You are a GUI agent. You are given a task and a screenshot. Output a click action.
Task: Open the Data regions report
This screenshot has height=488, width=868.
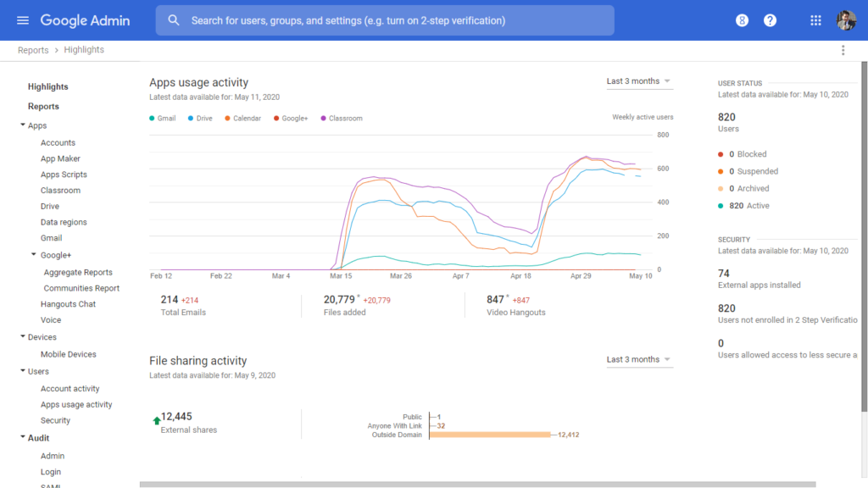pyautogui.click(x=64, y=223)
